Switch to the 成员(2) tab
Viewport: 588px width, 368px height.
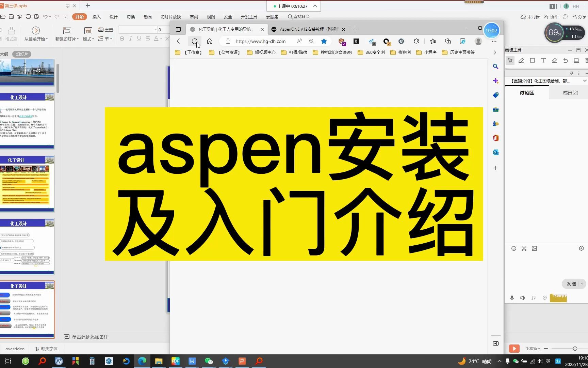click(570, 92)
